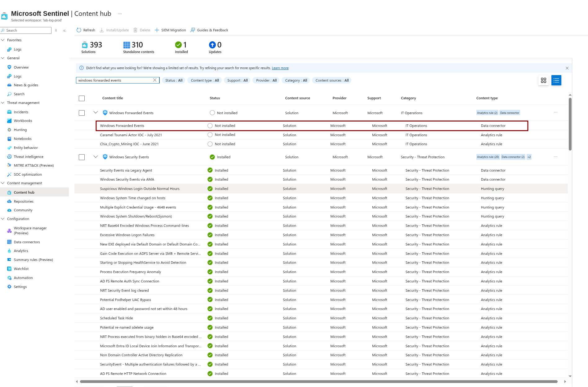Screen dimensions: 588x387
Task: Open more options for Windows Forwarded Events
Action: tap(555, 113)
